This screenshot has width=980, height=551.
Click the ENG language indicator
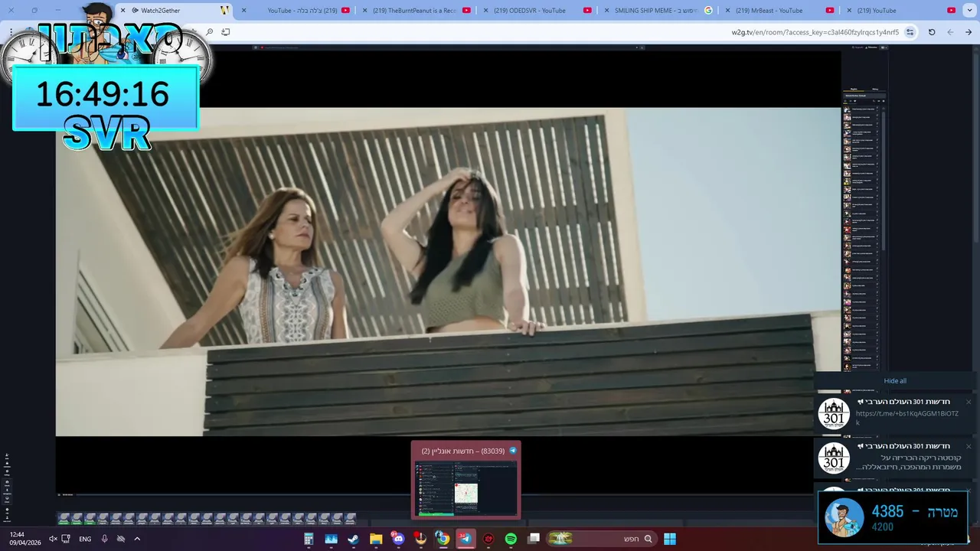tap(85, 539)
